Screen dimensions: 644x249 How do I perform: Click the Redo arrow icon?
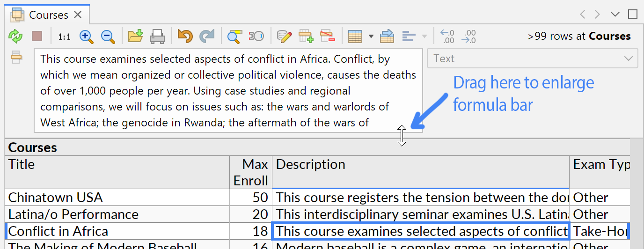tap(207, 36)
